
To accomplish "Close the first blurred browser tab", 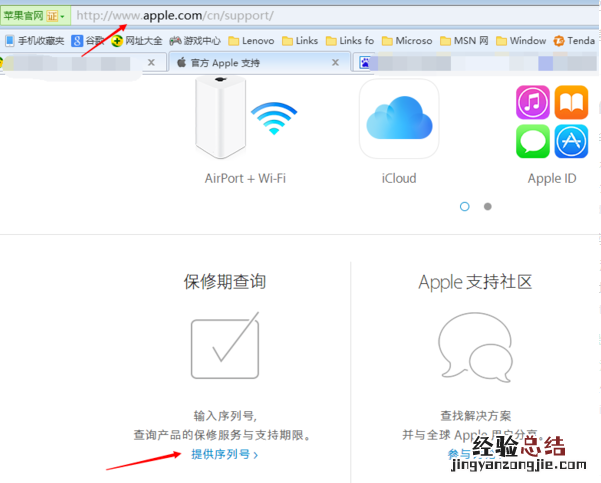I will 151,62.
